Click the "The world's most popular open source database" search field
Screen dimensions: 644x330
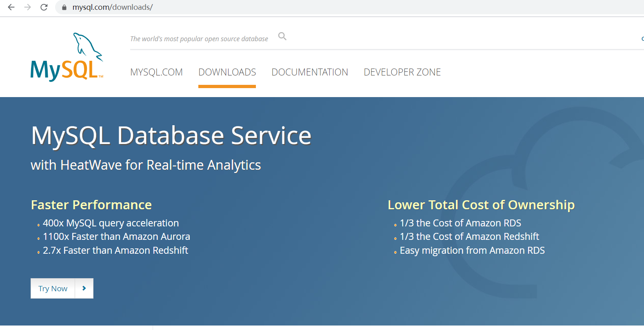click(199, 39)
